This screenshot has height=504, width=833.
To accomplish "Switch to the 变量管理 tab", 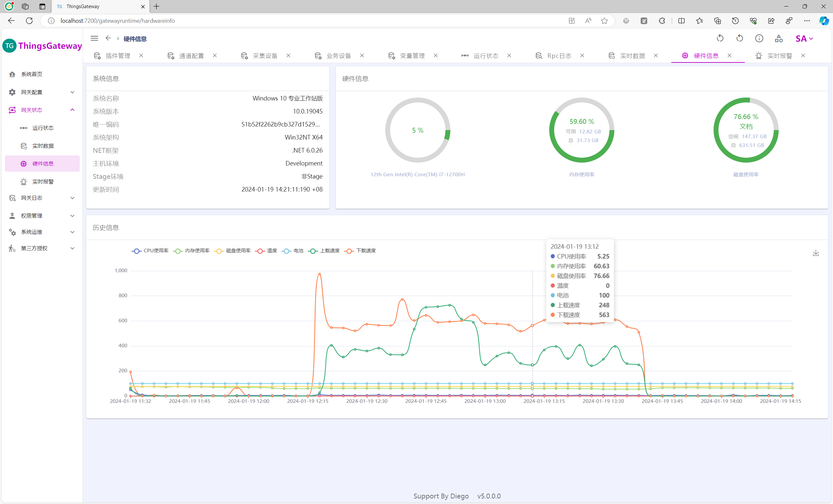I will click(412, 56).
